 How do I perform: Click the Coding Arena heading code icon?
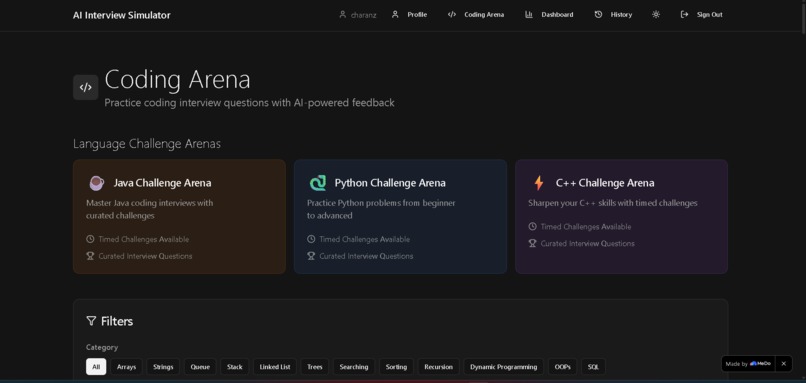85,87
